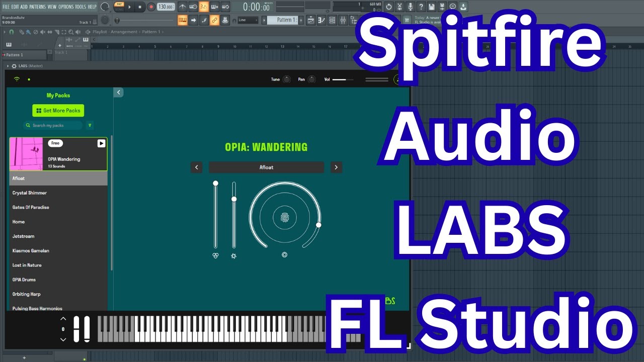644x362 pixels.
Task: Open the Afloat preset dropdown
Action: (267, 167)
